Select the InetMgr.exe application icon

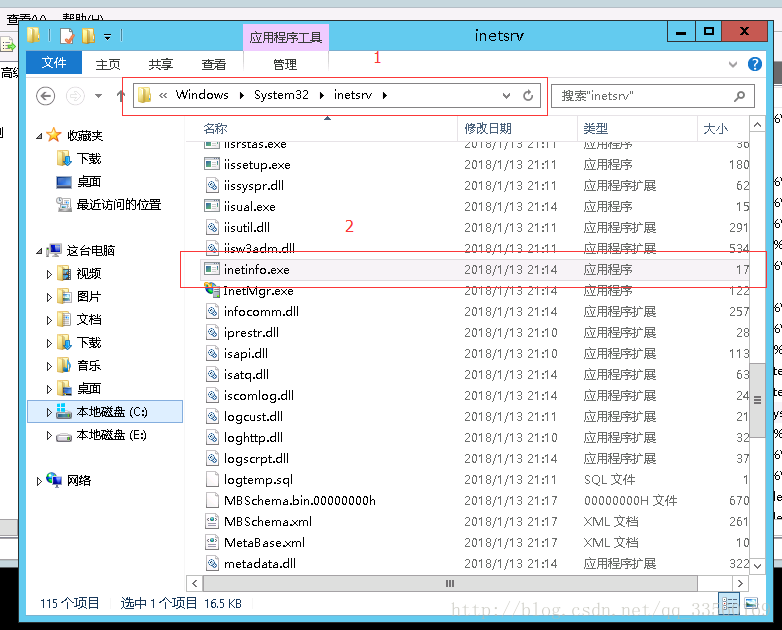[x=212, y=289]
